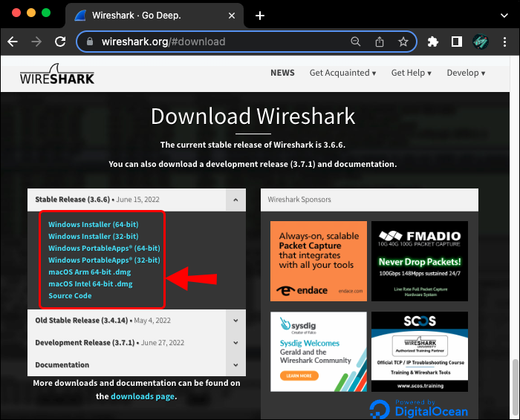Close the Wireshark tab
520x420 pixels.
coord(232,16)
